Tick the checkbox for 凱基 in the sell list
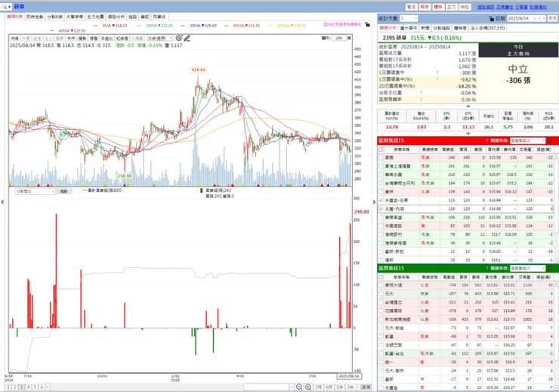This screenshot has height=392, width=559. click(381, 336)
